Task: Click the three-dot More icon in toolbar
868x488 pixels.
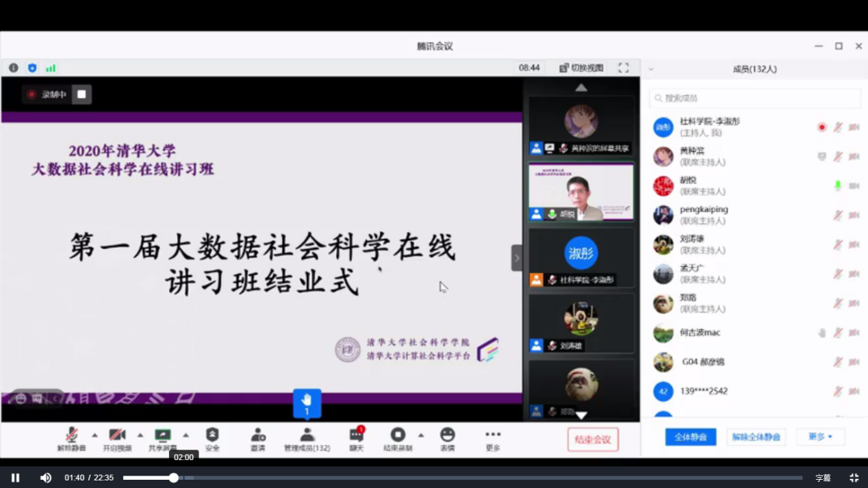Action: pyautogui.click(x=493, y=436)
